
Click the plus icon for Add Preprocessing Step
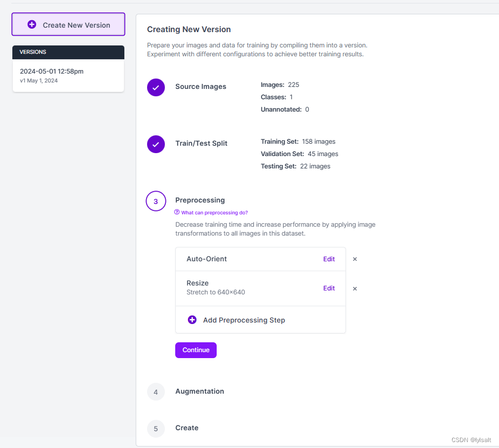pos(192,320)
